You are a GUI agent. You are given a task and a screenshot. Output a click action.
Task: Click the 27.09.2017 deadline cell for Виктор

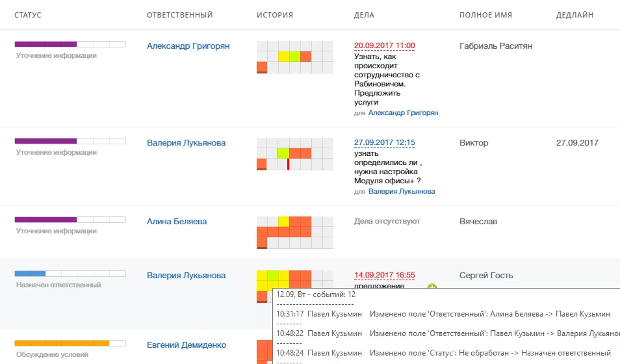coord(577,143)
